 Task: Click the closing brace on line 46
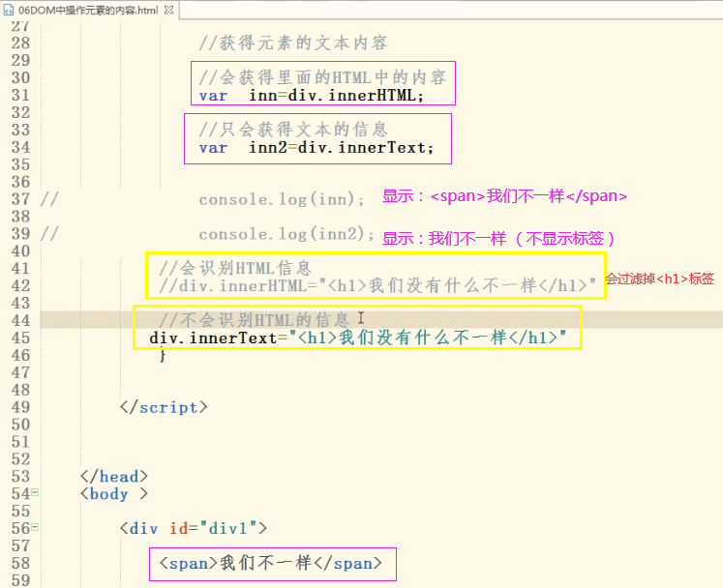click(162, 355)
